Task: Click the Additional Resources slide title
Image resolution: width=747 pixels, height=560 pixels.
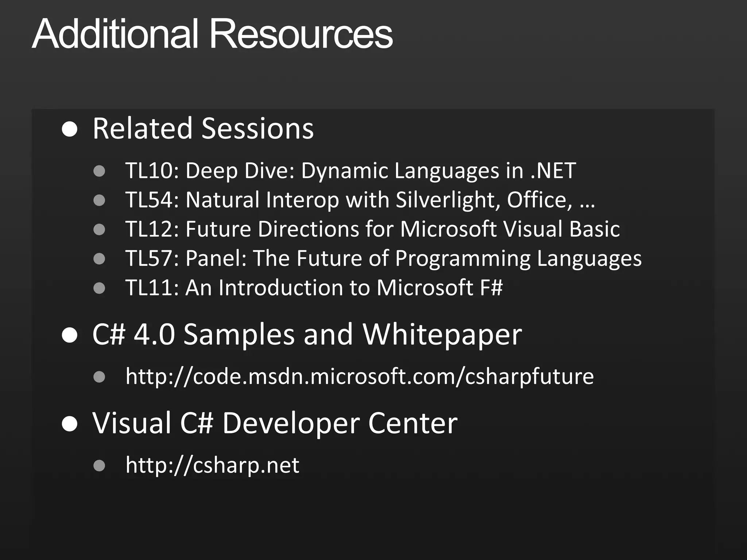Action: [212, 34]
